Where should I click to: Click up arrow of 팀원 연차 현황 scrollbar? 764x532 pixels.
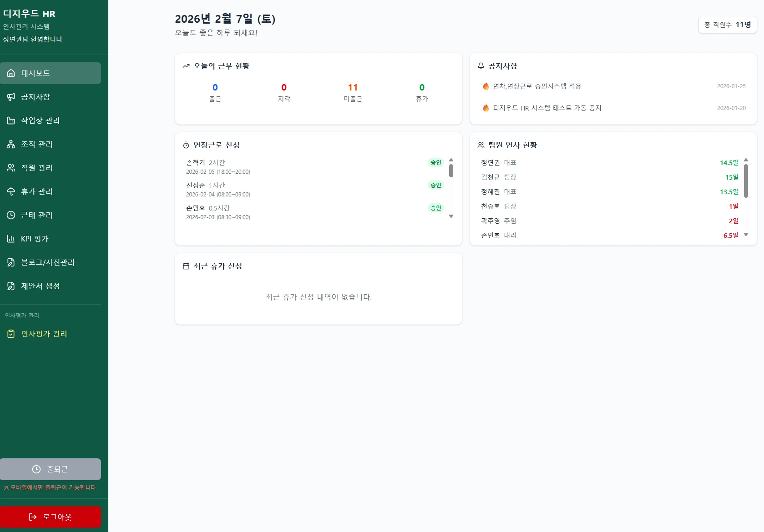746,160
